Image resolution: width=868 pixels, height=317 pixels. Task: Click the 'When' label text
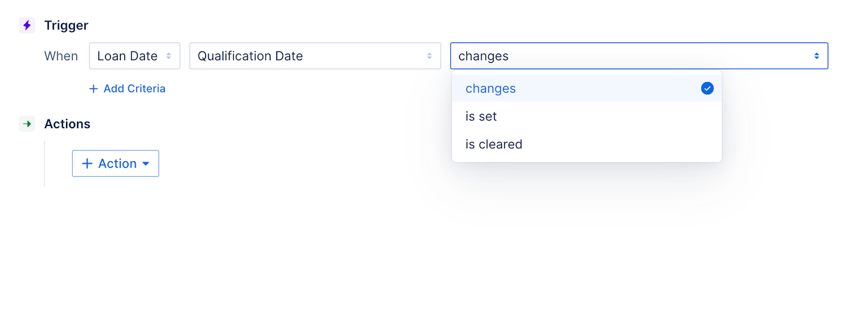tap(61, 56)
